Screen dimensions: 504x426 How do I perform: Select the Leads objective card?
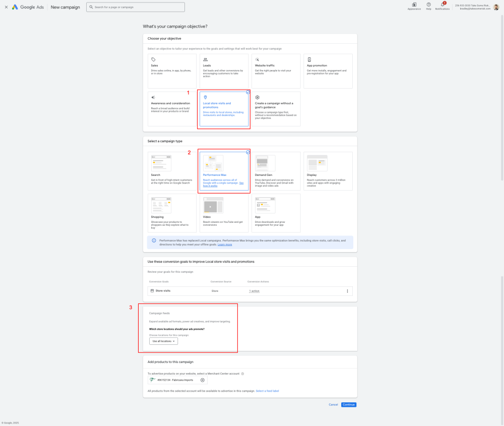tap(224, 71)
